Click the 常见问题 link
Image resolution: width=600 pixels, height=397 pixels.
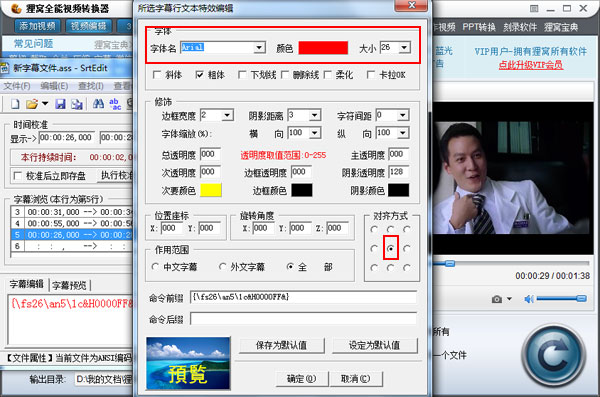tap(33, 44)
